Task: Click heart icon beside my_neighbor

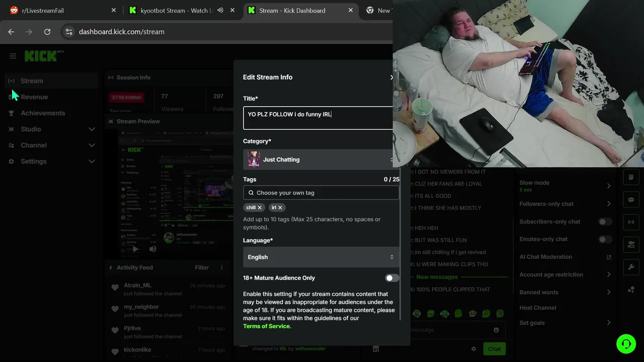Action: click(x=115, y=309)
